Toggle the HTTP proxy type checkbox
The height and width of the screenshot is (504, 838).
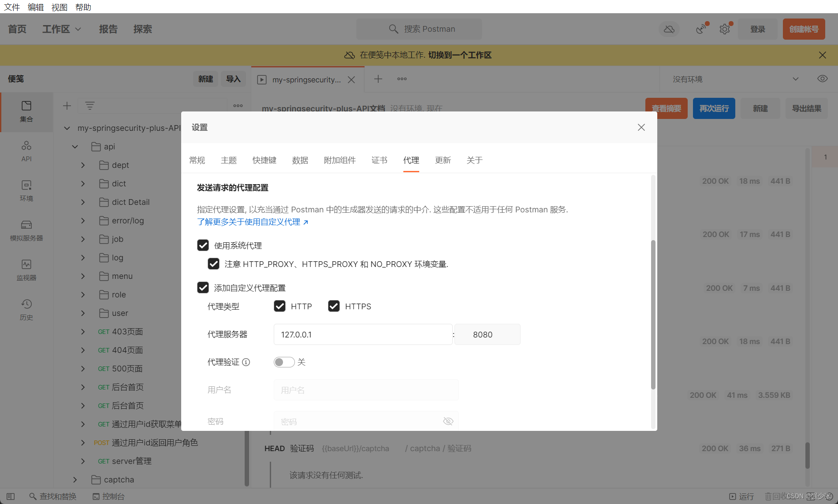279,306
